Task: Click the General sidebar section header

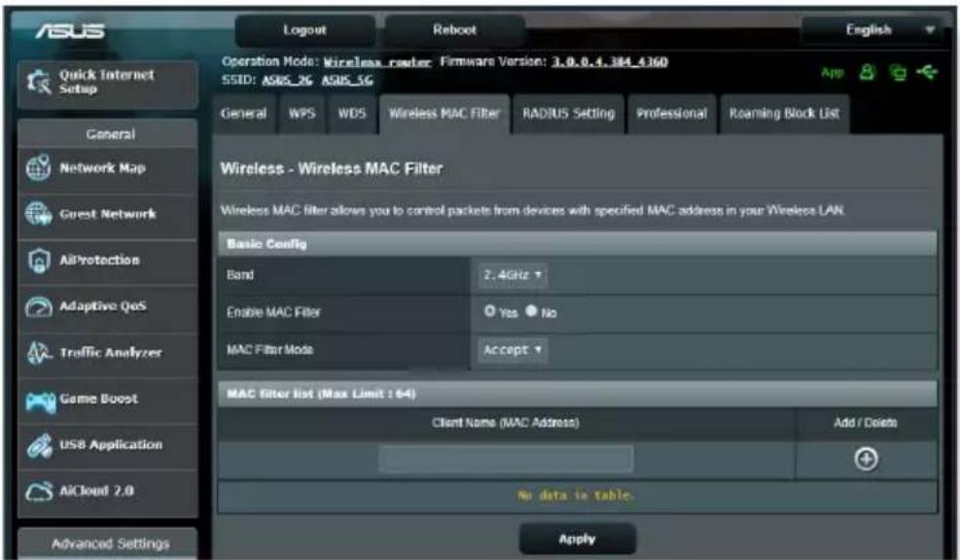Action: (108, 133)
